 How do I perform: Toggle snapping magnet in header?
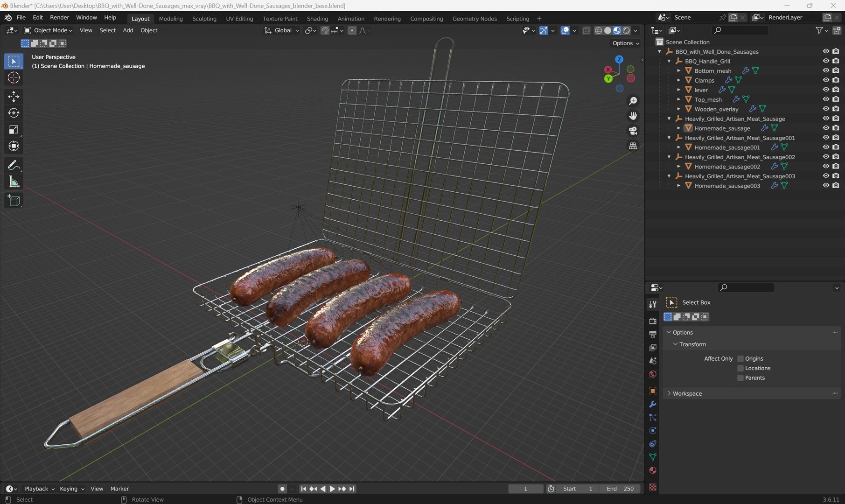[x=325, y=30]
